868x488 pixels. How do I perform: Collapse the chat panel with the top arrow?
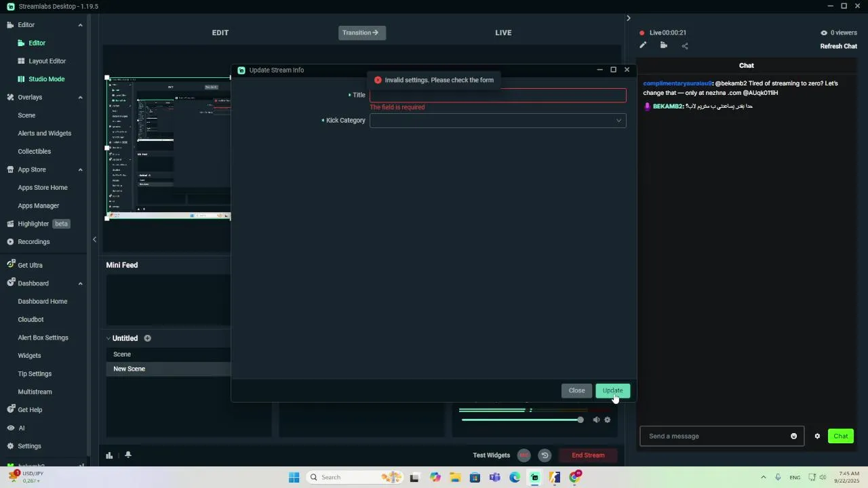(x=628, y=18)
